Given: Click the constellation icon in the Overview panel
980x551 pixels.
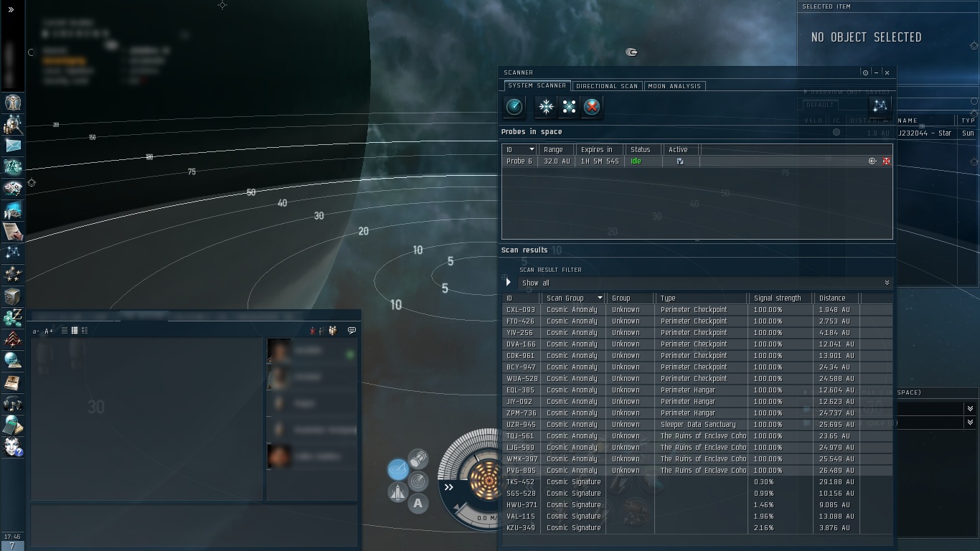Looking at the screenshot, I should click(880, 105).
